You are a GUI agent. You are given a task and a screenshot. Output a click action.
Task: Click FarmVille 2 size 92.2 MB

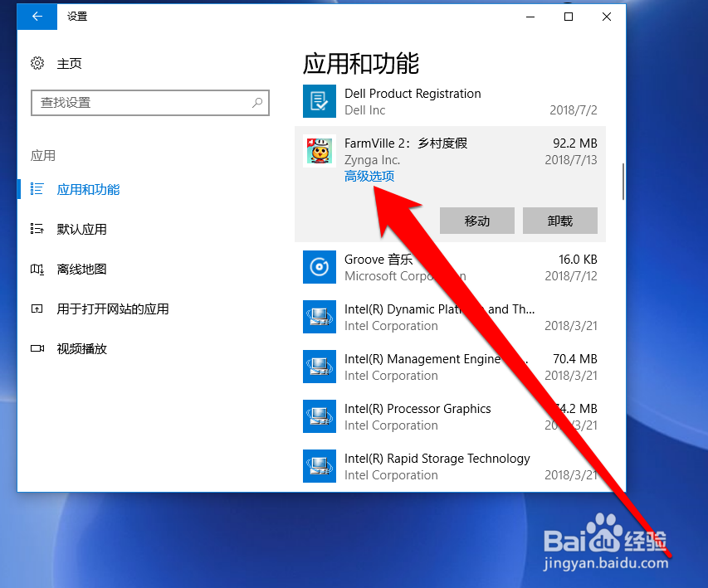pyautogui.click(x=575, y=143)
